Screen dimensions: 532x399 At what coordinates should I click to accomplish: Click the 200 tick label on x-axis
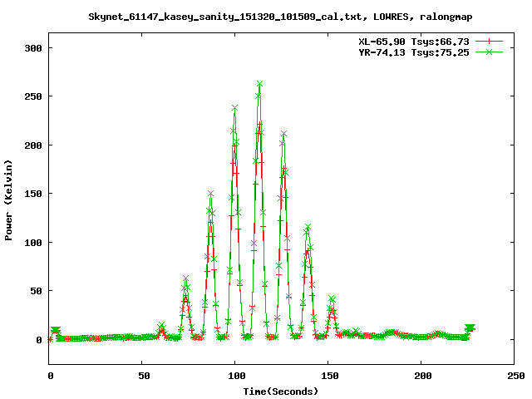point(421,376)
